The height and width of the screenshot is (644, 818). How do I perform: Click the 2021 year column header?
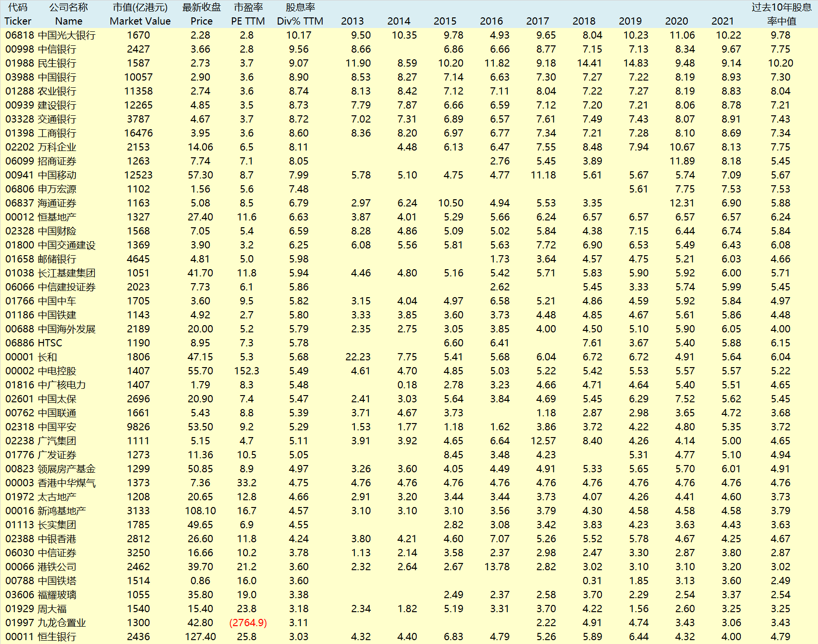[x=723, y=21]
